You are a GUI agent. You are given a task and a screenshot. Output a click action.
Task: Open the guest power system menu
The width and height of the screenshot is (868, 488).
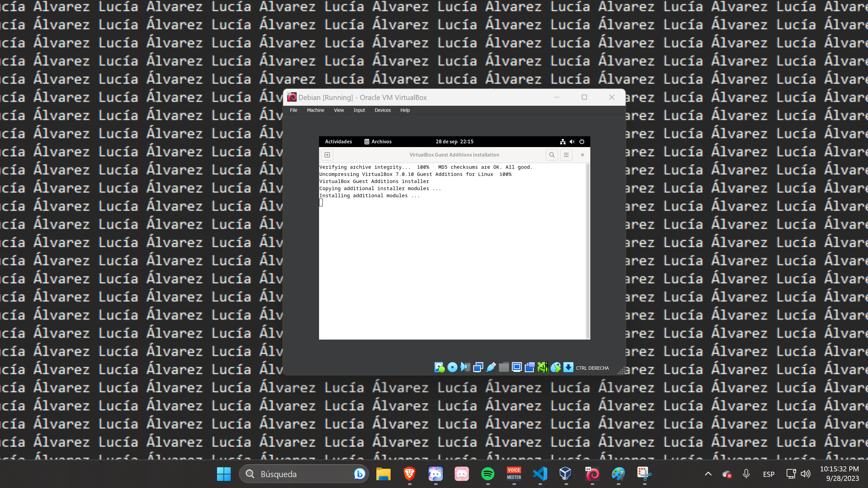582,142
